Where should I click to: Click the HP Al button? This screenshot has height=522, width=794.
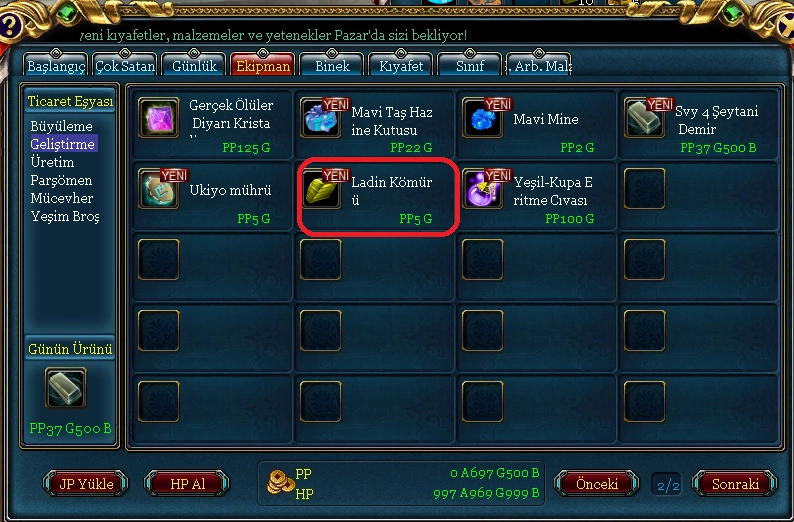(x=187, y=484)
